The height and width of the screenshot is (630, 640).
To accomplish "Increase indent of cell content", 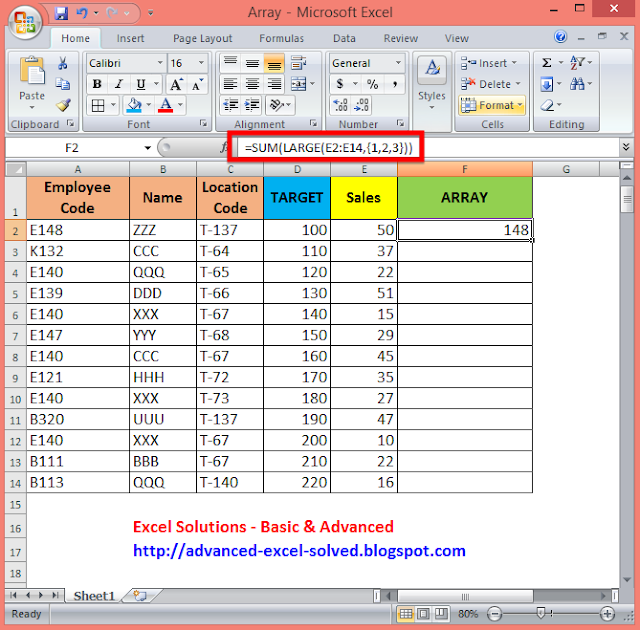I will point(252,105).
